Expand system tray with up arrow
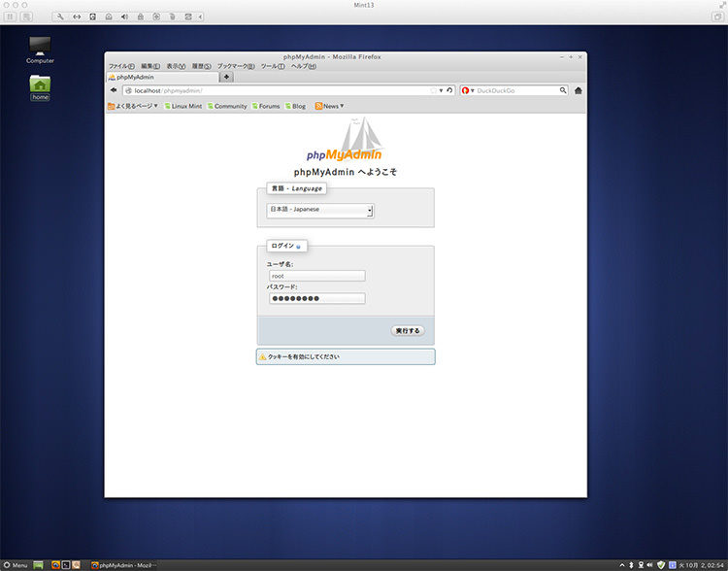728x571 pixels. tap(622, 565)
